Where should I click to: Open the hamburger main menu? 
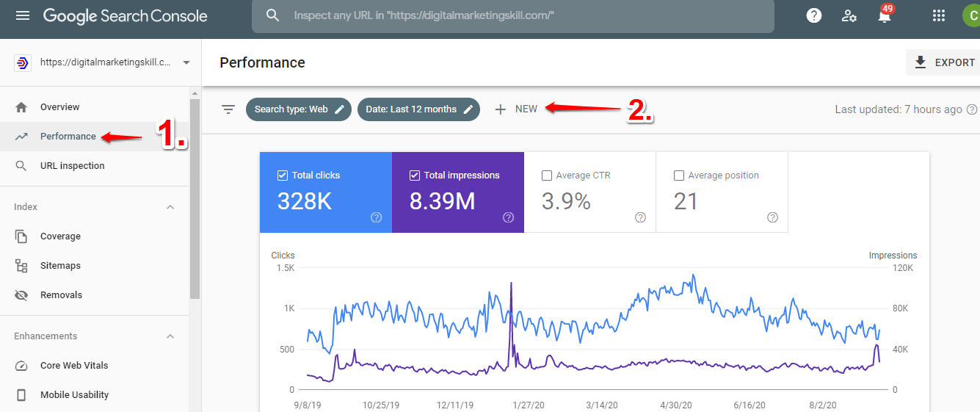coord(23,15)
